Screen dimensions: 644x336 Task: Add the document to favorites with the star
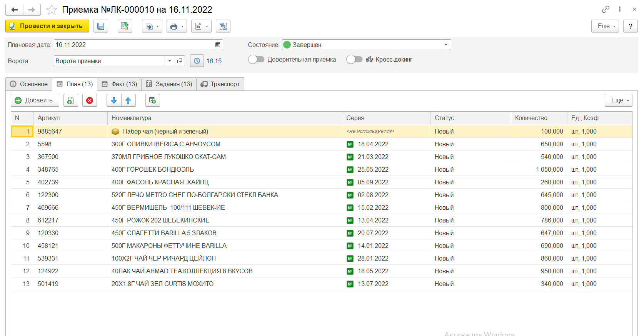point(52,10)
